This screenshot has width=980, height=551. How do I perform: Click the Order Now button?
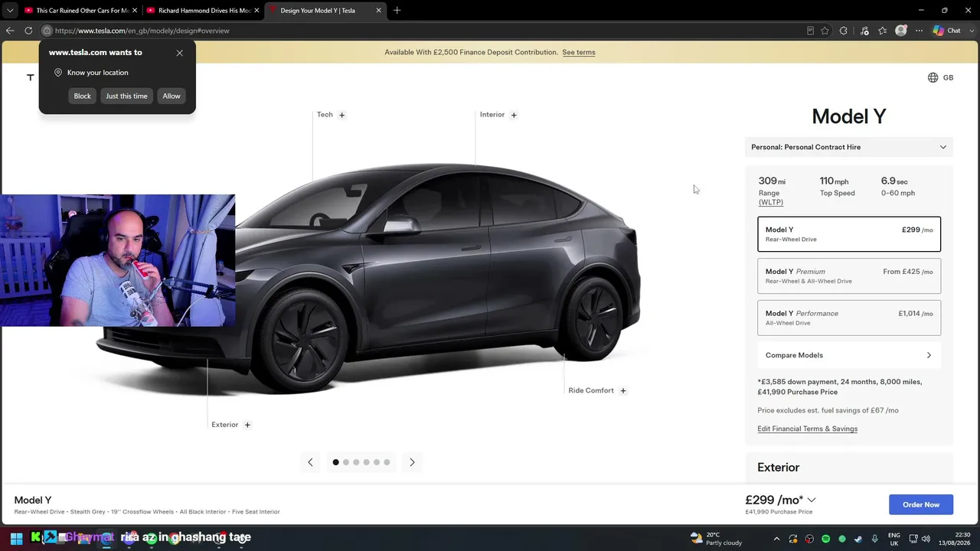921,504
